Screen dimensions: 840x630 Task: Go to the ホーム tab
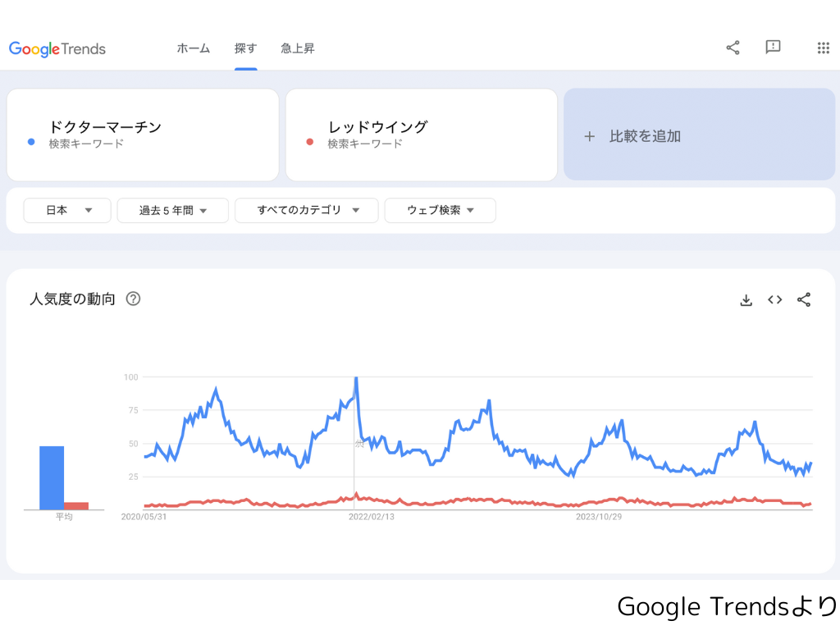click(x=194, y=48)
